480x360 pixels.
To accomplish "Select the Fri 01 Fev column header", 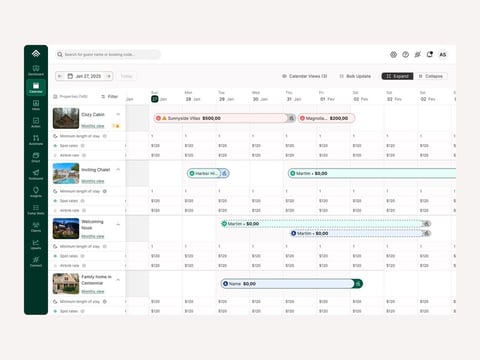I will click(327, 96).
